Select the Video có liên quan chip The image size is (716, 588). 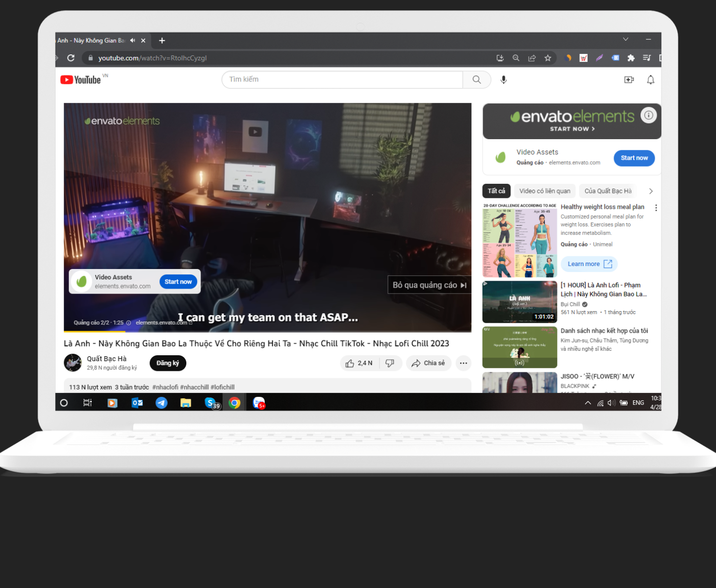544,191
